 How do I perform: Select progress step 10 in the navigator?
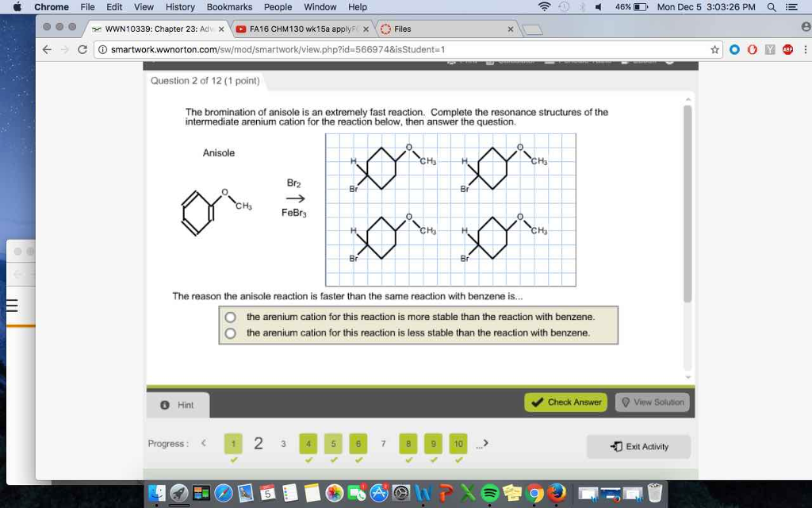[458, 444]
